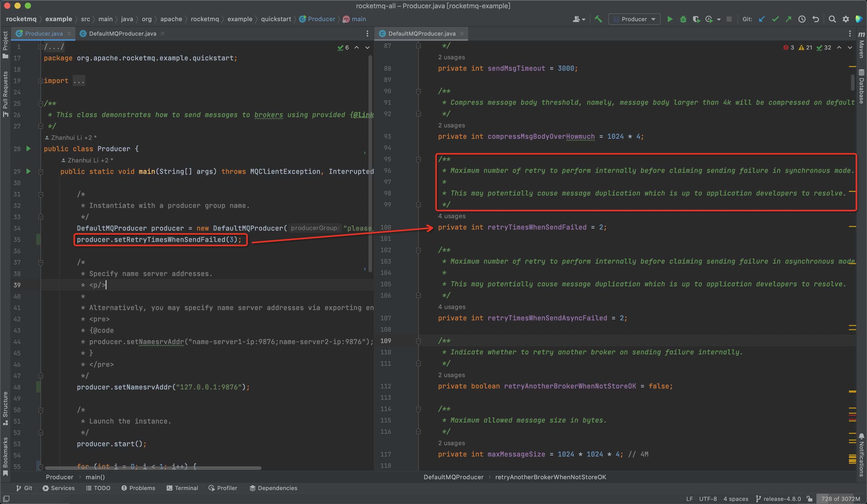Run Producer with the green play button
This screenshot has width=867, height=504.
pyautogui.click(x=670, y=19)
